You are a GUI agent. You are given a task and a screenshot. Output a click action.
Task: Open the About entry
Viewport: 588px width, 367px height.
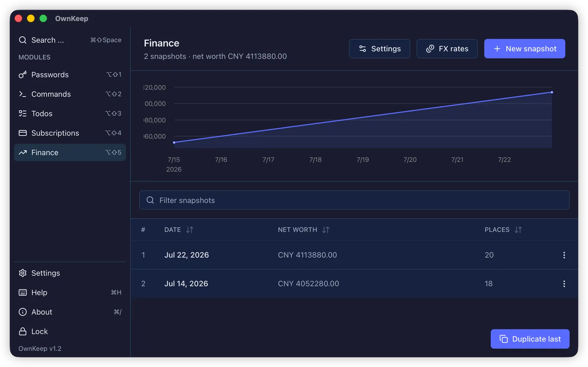(70, 312)
